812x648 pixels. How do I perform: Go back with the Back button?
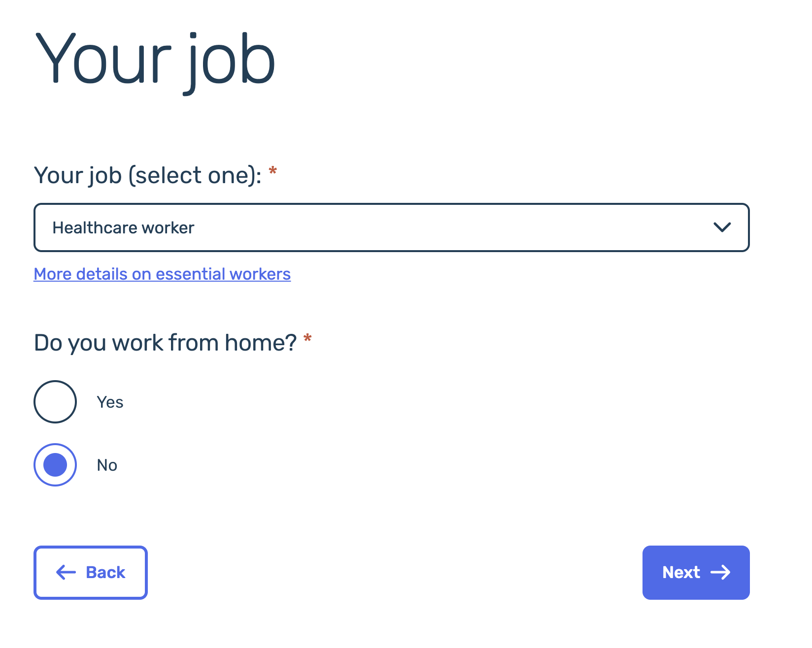coord(91,573)
